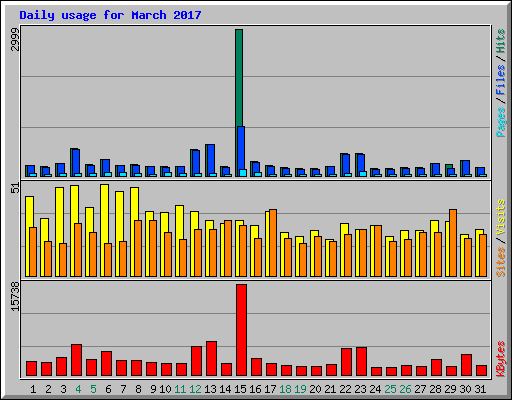Screen dimensions: 512x400
Task: Click the 'KBytes' legend label
Action: 500,359
